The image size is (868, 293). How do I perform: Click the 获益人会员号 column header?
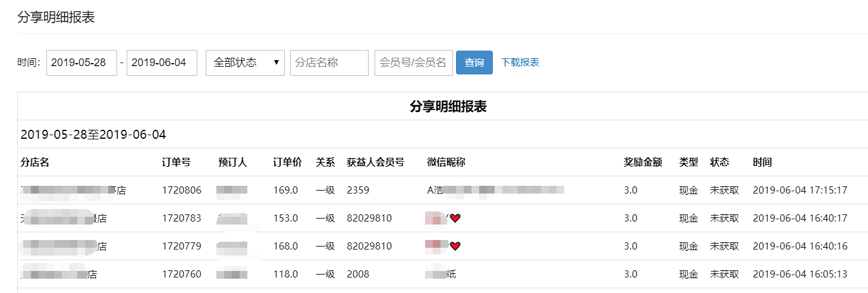[x=376, y=162]
